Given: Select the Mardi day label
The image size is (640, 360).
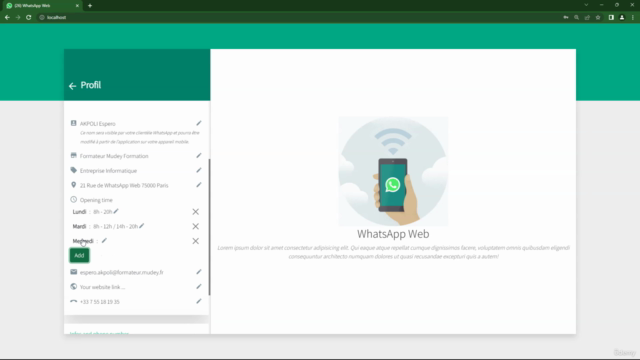Looking at the screenshot, I should click(x=79, y=226).
